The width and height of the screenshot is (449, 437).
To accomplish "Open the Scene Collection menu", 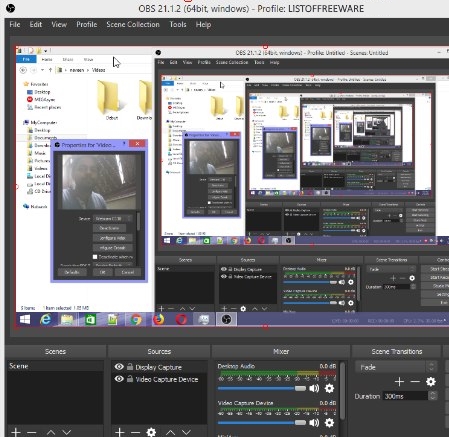I will (x=133, y=25).
